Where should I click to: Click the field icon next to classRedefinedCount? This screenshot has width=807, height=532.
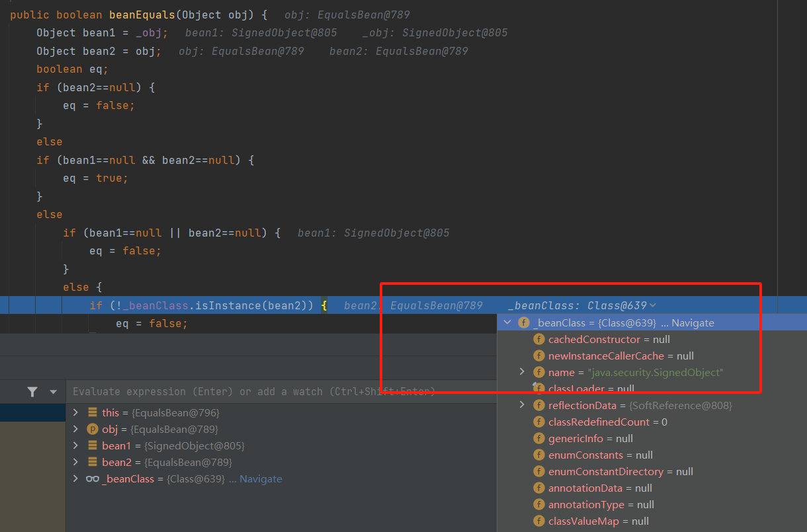click(x=539, y=422)
